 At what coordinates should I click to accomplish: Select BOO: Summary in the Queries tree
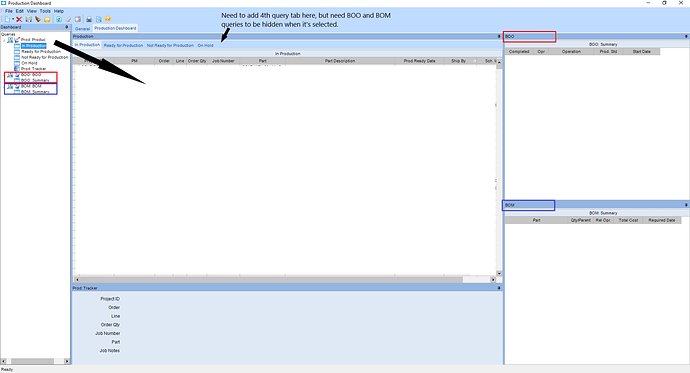pos(35,80)
